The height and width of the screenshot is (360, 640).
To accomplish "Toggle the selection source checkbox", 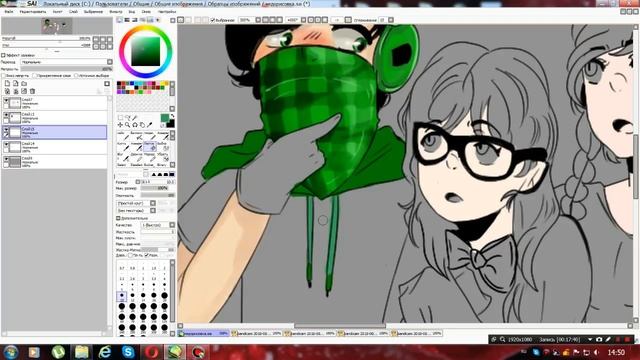I will pos(76,76).
